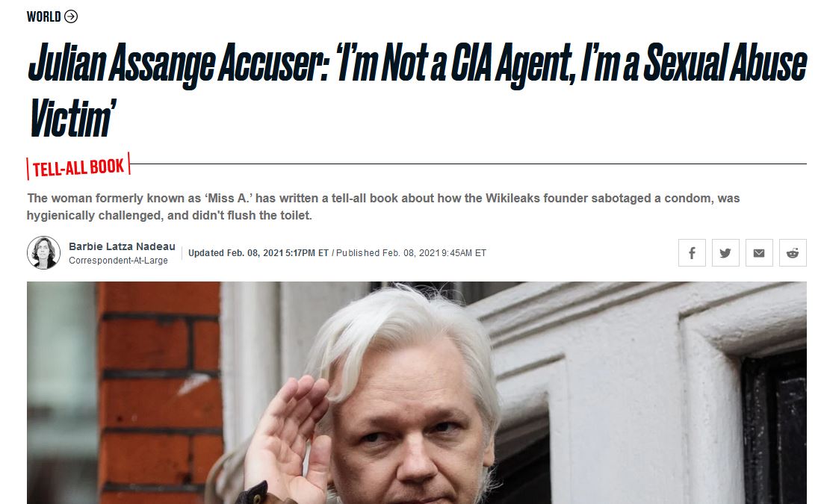
Task: Click the article's lead photo of Assange
Action: tap(417, 393)
